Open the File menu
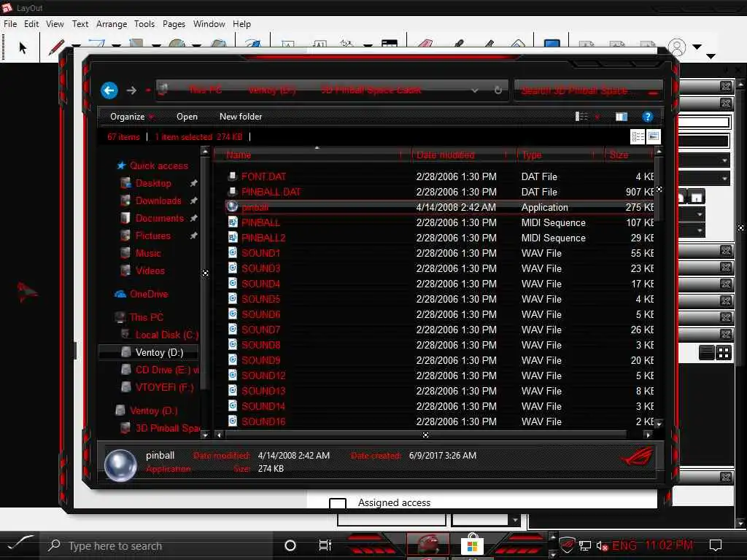This screenshot has height=560, width=747. [10, 24]
